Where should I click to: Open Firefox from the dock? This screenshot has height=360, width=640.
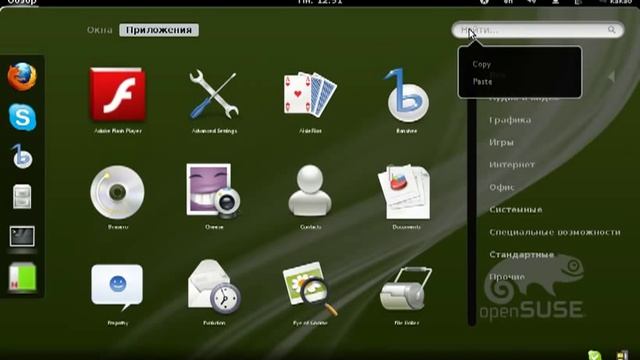(x=22, y=77)
